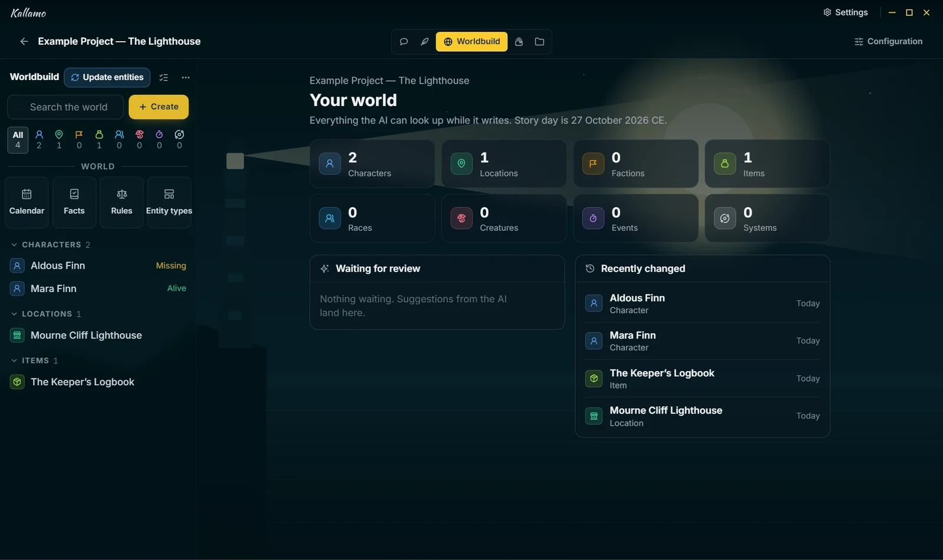Open the 0 Factions stat card

click(636, 164)
